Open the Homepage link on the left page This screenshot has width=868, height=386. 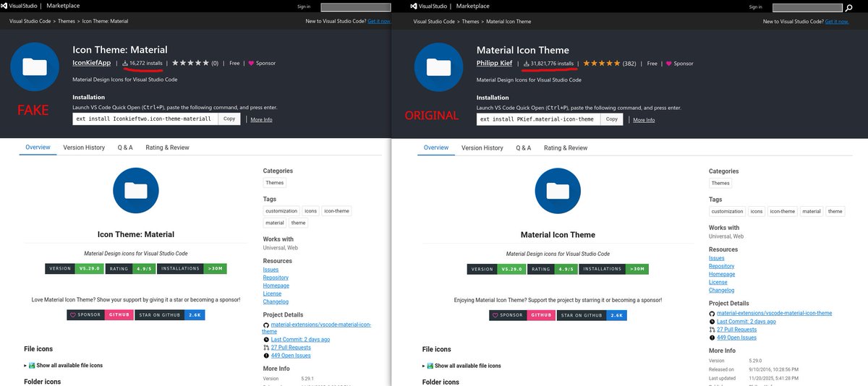(x=276, y=286)
